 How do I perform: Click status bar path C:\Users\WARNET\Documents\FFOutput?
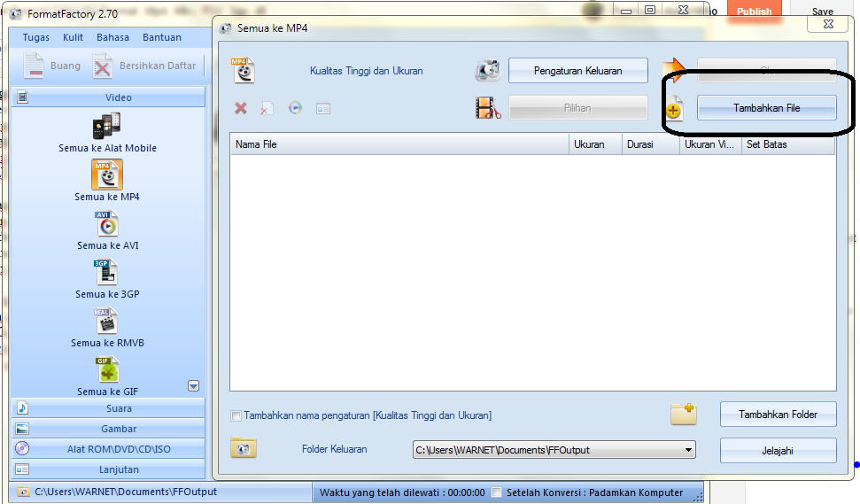(x=126, y=492)
